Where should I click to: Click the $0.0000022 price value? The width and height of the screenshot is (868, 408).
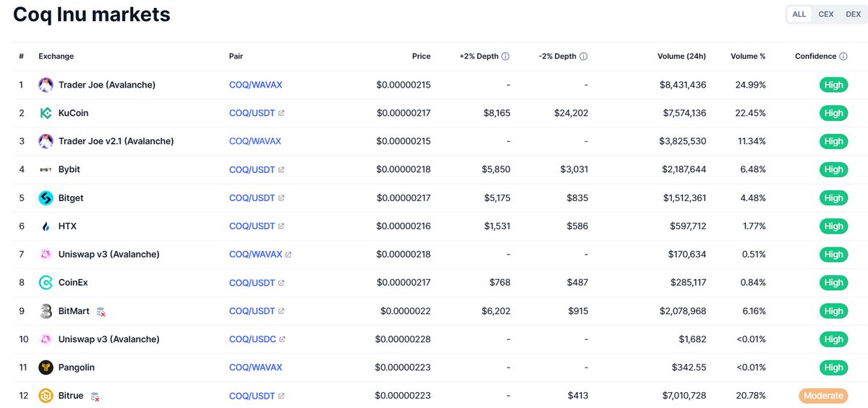(x=406, y=311)
